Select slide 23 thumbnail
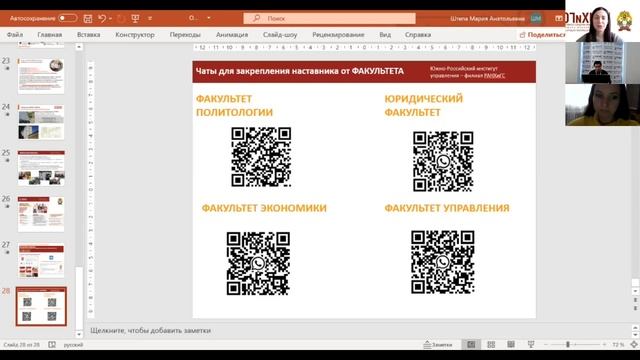 [41, 76]
